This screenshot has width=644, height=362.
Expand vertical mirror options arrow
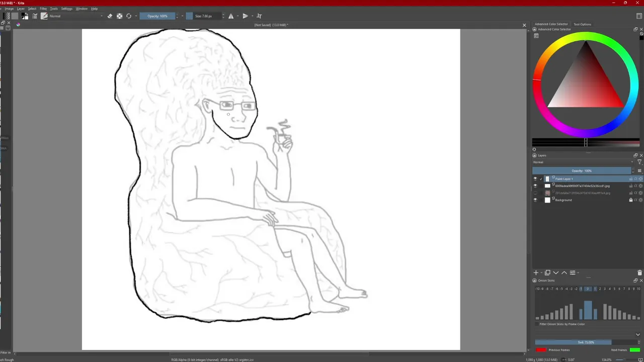click(252, 16)
